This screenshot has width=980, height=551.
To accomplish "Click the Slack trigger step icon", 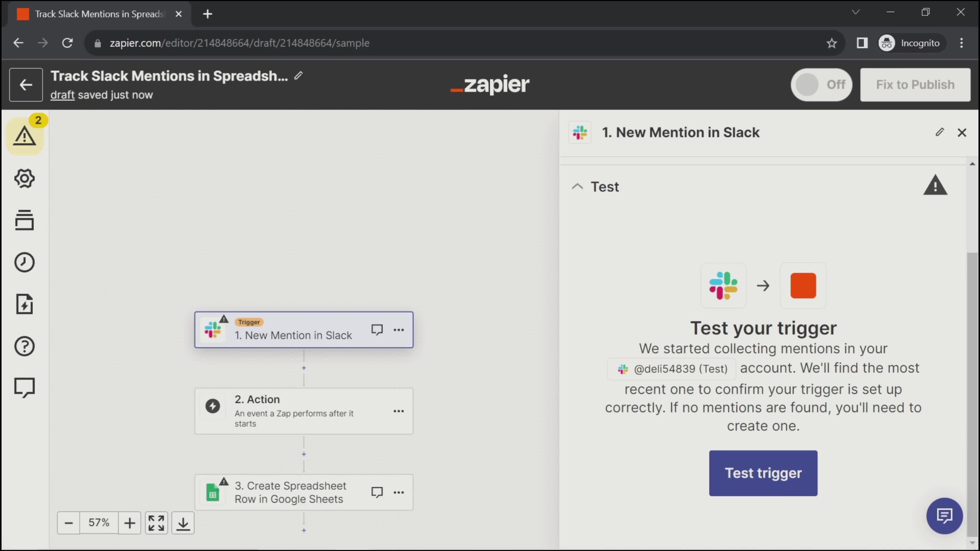I will pyautogui.click(x=214, y=330).
